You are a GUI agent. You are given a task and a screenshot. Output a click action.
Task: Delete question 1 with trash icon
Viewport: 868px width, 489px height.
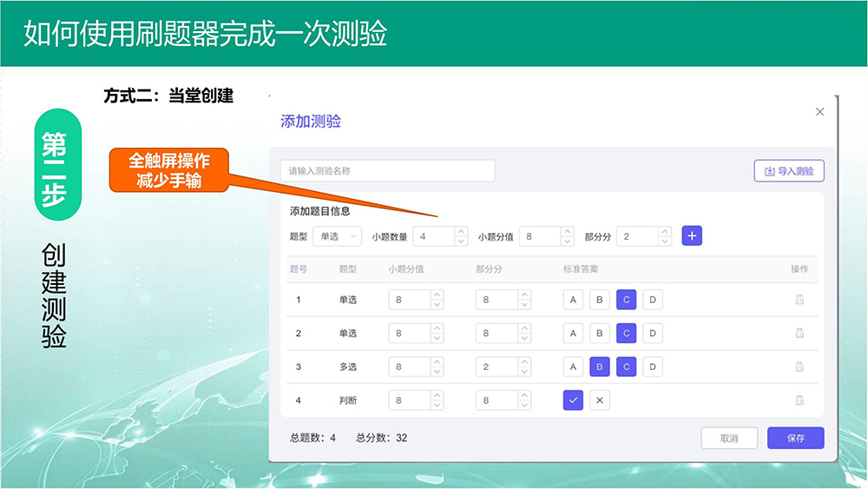(x=799, y=300)
